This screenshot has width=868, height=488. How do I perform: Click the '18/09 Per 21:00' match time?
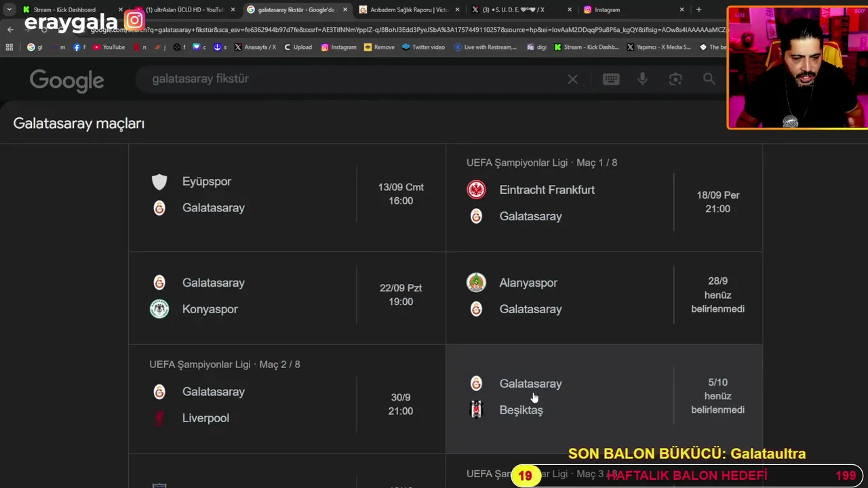717,202
